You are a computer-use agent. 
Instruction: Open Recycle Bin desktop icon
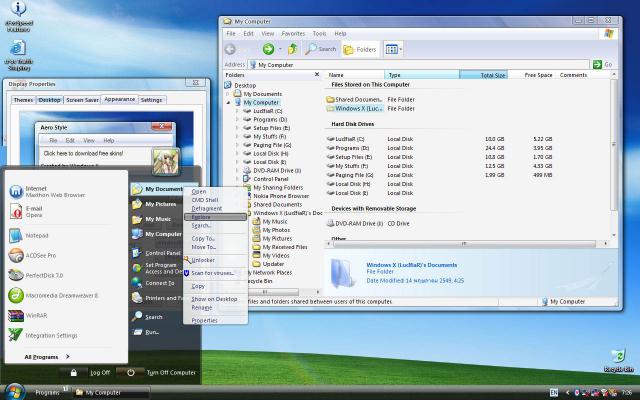tap(619, 361)
